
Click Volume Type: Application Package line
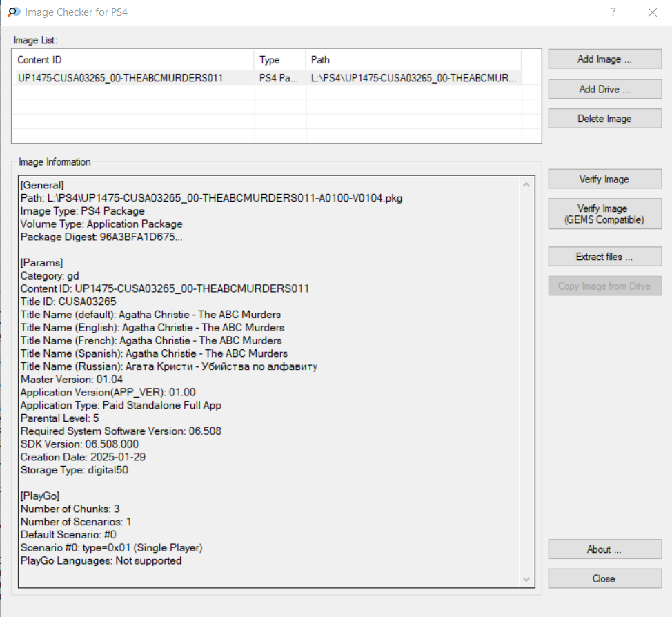click(x=101, y=224)
